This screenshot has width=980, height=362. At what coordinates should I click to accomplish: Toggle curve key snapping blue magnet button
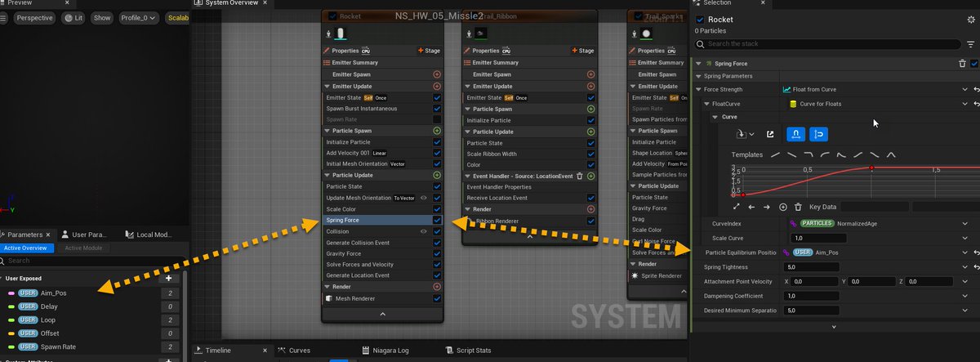click(795, 134)
